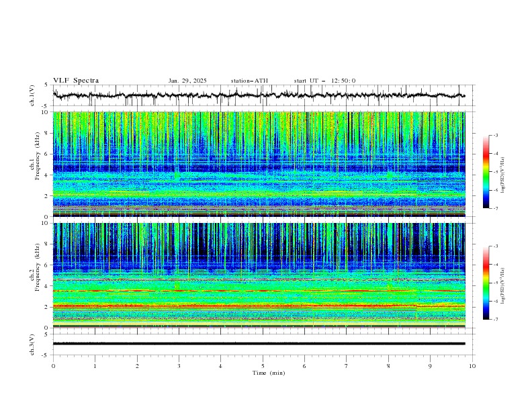Click the ch.2 spectrogram plot

pyautogui.click(x=259, y=275)
